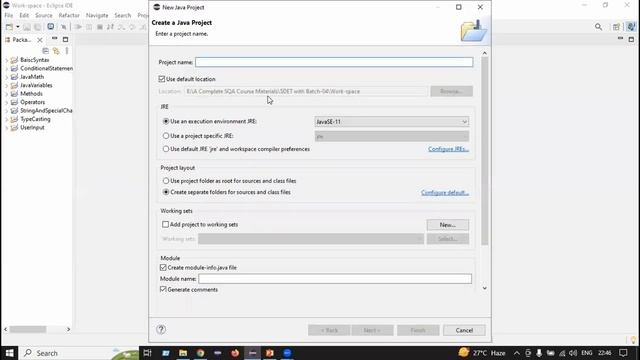Viewport: 640px width, 360px height.
Task: Open the notification center icon
Action: pos(623,353)
